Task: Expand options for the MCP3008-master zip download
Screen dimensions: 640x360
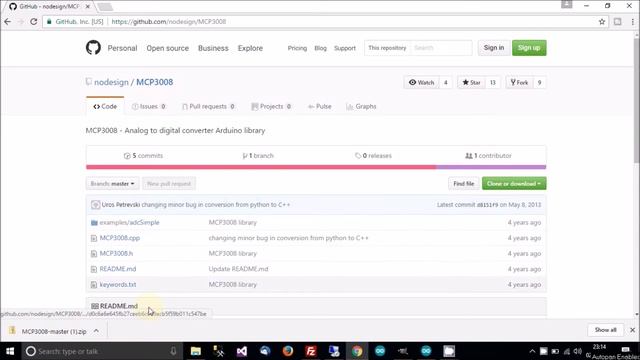Action: [96, 331]
